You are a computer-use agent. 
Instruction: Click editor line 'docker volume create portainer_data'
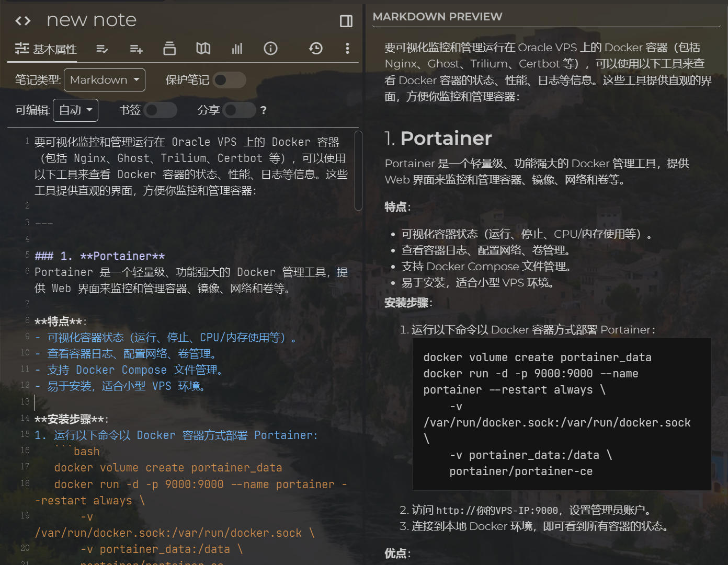[168, 468]
